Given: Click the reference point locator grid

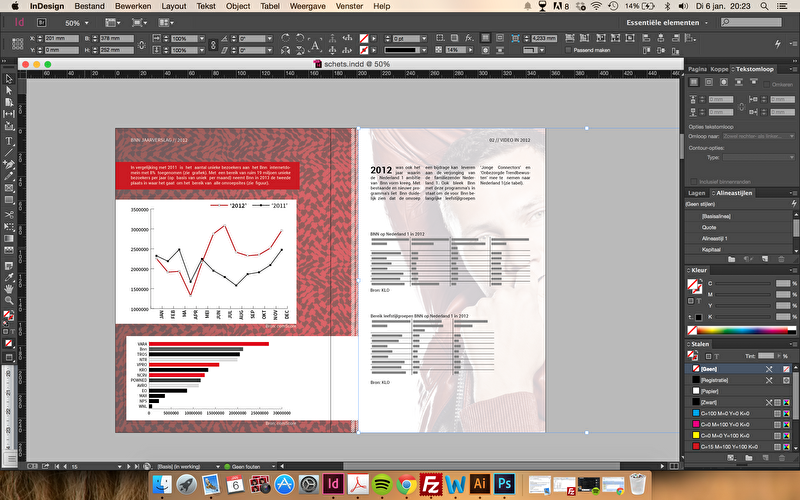Looking at the screenshot, I should pos(17,44).
